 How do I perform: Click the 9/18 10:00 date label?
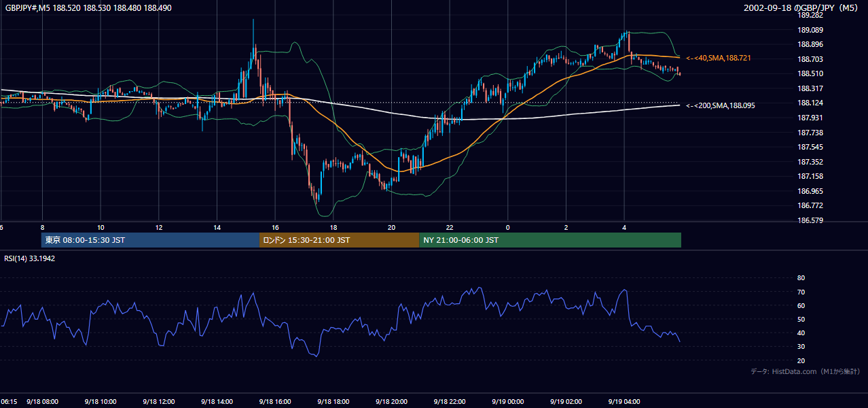tap(101, 402)
